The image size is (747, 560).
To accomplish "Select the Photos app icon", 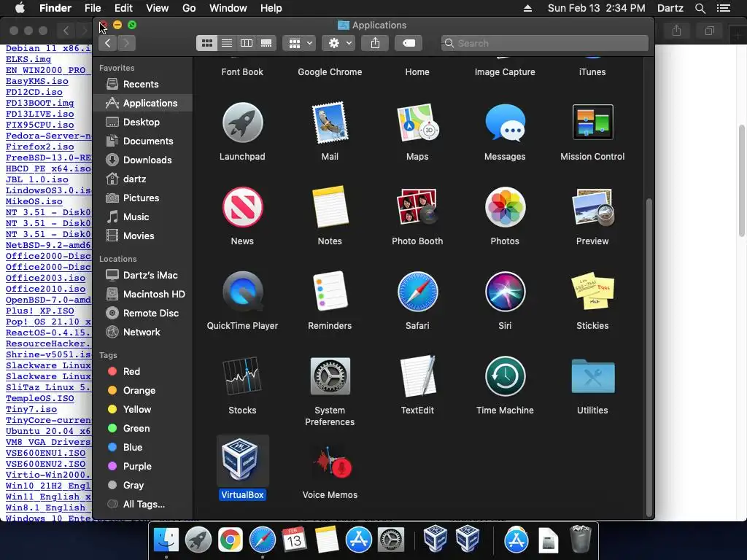I will tap(505, 207).
